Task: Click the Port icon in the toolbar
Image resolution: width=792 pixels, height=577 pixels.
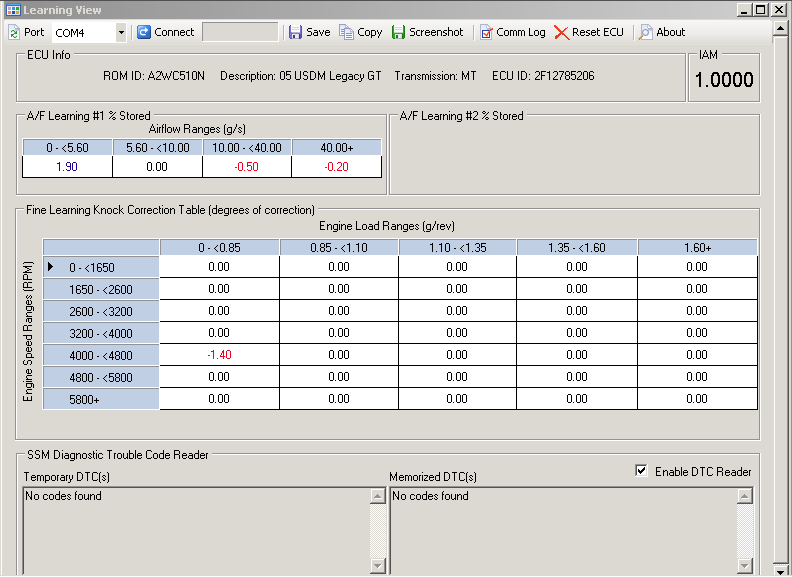Action: point(14,32)
